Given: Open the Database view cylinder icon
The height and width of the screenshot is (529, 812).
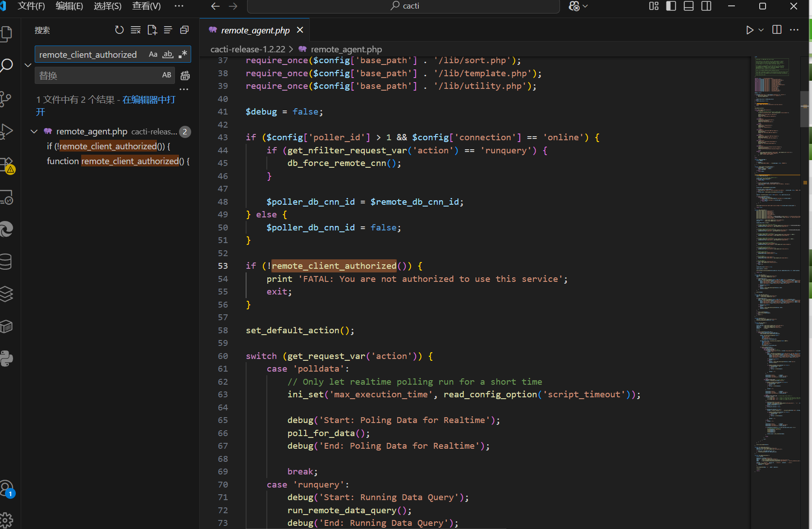Looking at the screenshot, I should [6, 262].
